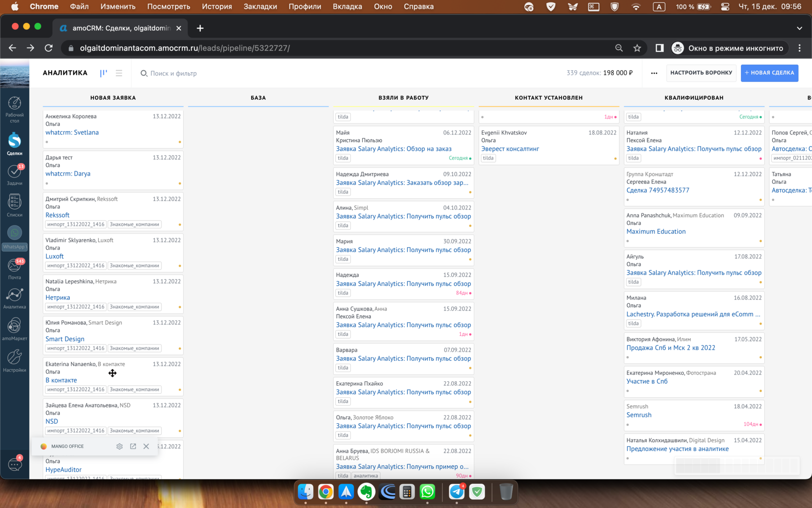Open Изменить menu in menu bar
Image resolution: width=812 pixels, height=508 pixels.
coord(118,7)
